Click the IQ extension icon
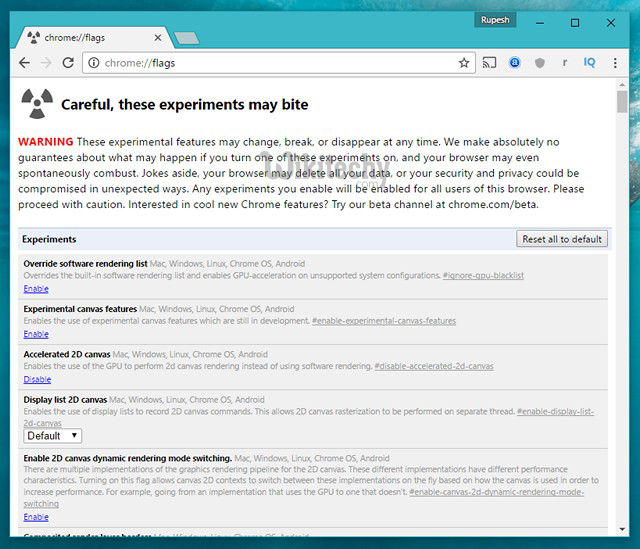This screenshot has height=549, width=640. point(590,62)
